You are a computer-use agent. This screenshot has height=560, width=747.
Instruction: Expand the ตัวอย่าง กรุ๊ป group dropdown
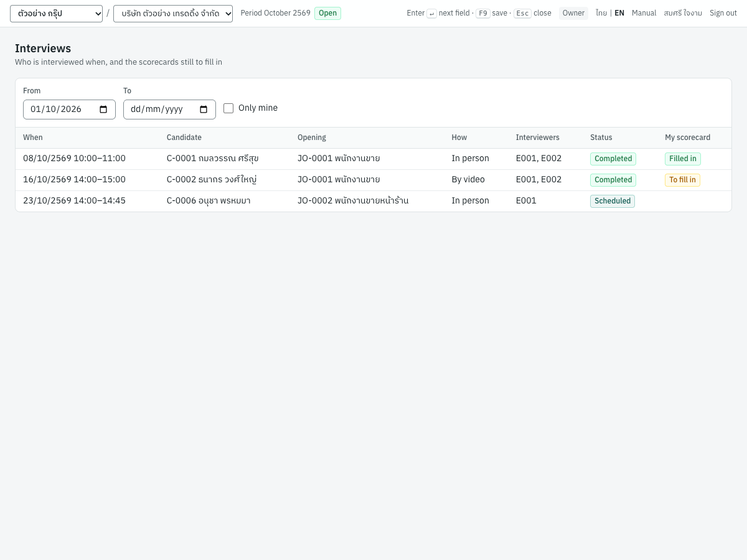click(x=57, y=14)
